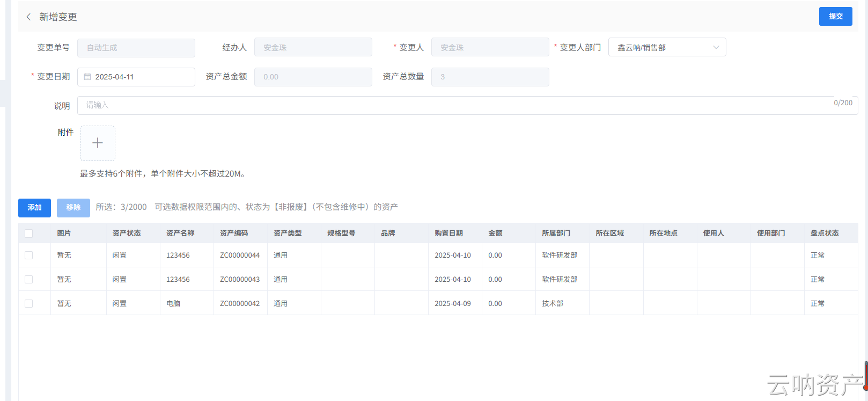The image size is (868, 401).
Task: Click the 添加 button to add assets
Action: pos(35,208)
